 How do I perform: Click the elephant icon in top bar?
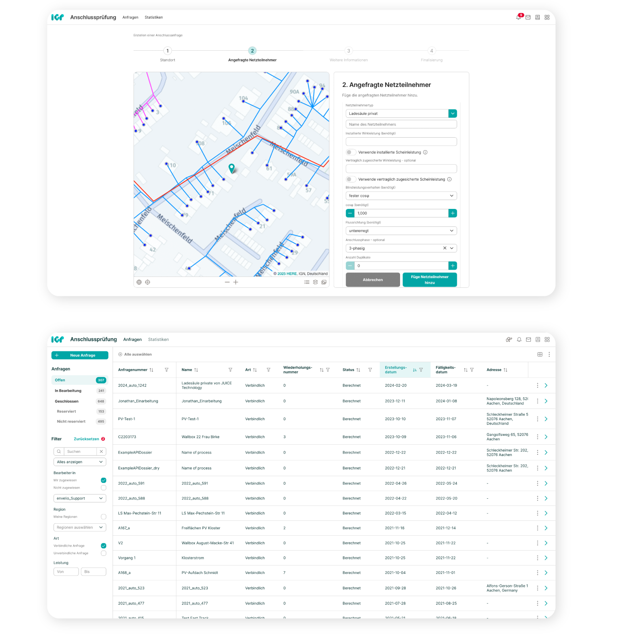(509, 339)
